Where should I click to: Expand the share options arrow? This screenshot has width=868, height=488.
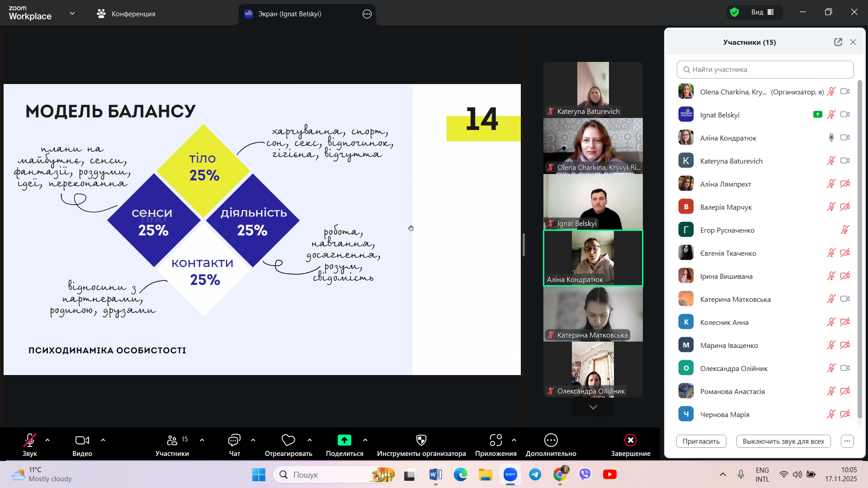(365, 440)
